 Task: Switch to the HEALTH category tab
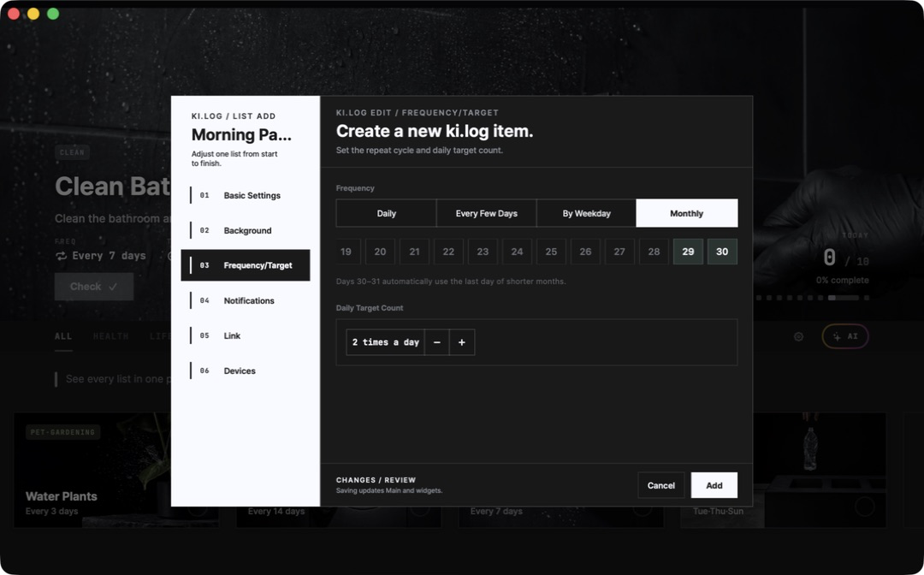point(110,336)
